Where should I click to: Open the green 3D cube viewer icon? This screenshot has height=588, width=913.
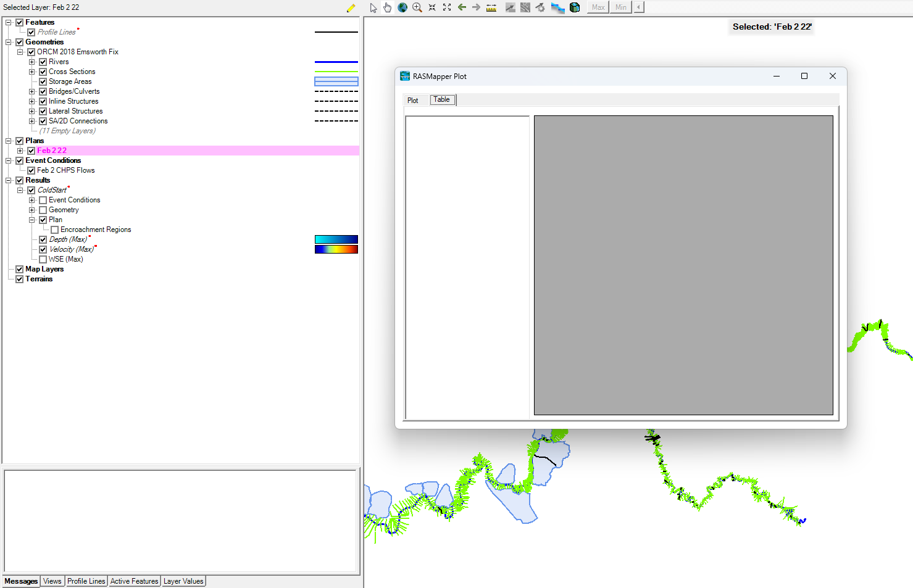pos(575,7)
